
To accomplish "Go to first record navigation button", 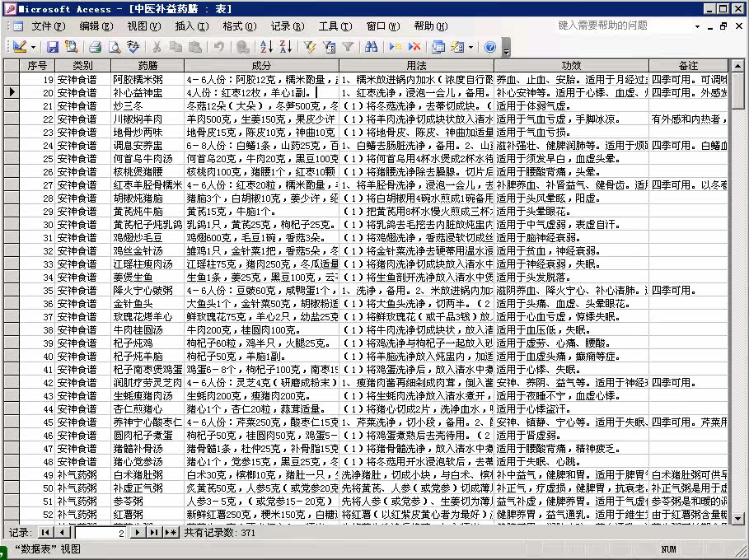I will tap(44, 533).
